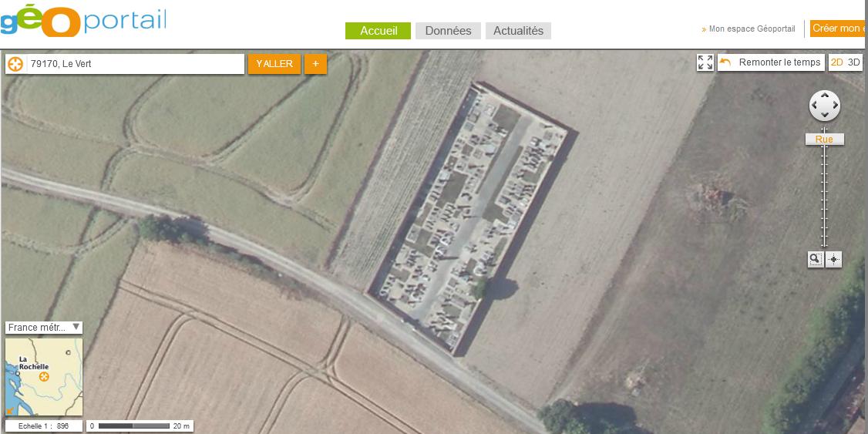Click the orange plus advanced search button
The image size is (868, 434).
(315, 64)
